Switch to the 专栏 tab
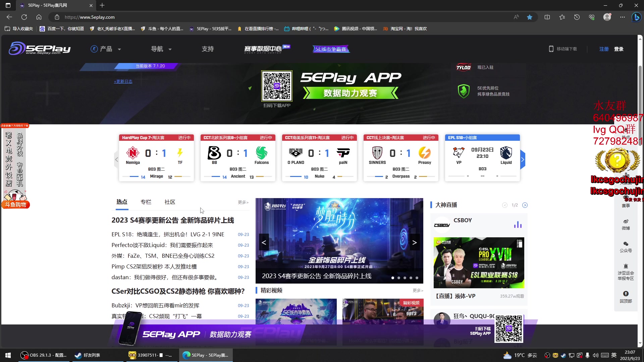 click(x=146, y=202)
